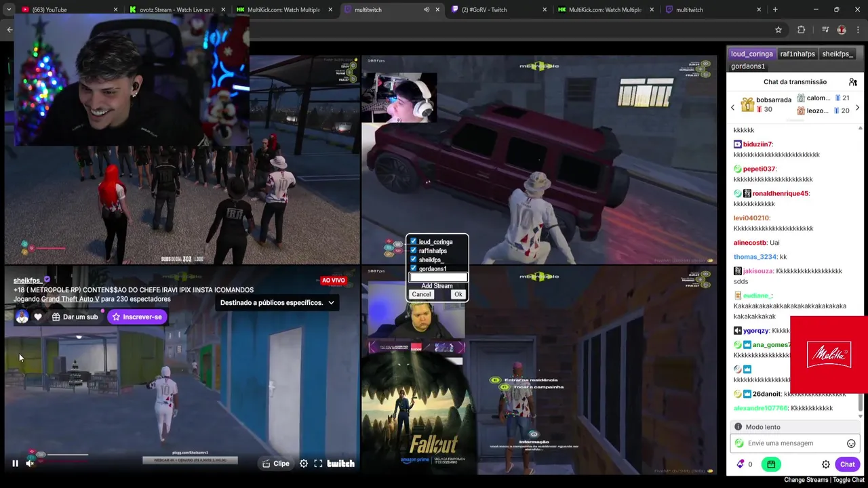Subscribe via the Inscrever-se button

tap(137, 317)
